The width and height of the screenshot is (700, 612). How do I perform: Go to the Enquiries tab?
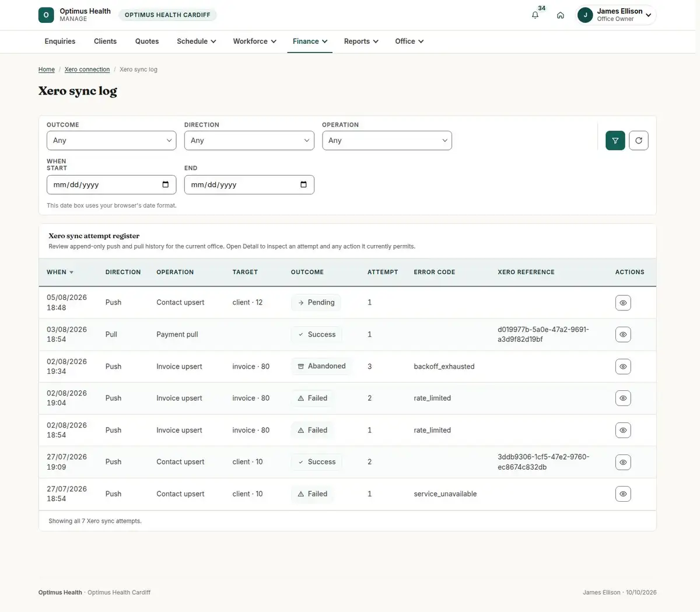(60, 41)
